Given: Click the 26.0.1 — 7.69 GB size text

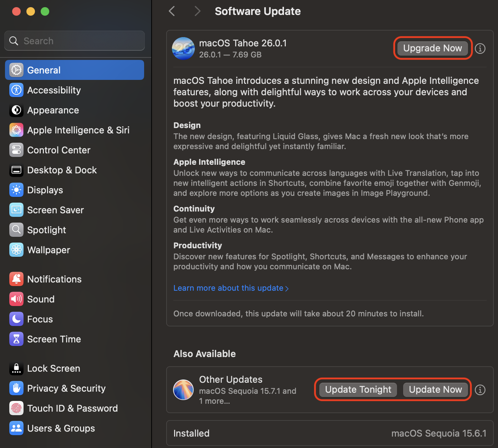Looking at the screenshot, I should coord(230,55).
